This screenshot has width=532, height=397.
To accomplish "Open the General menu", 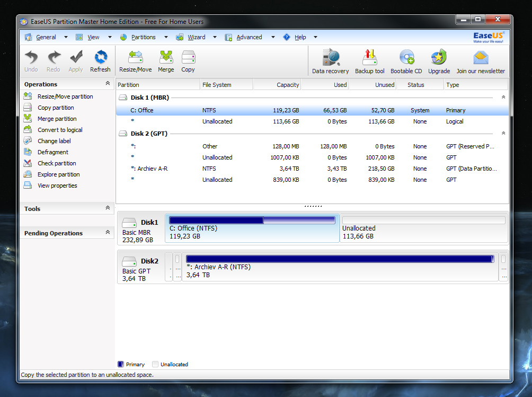I will click(x=46, y=37).
